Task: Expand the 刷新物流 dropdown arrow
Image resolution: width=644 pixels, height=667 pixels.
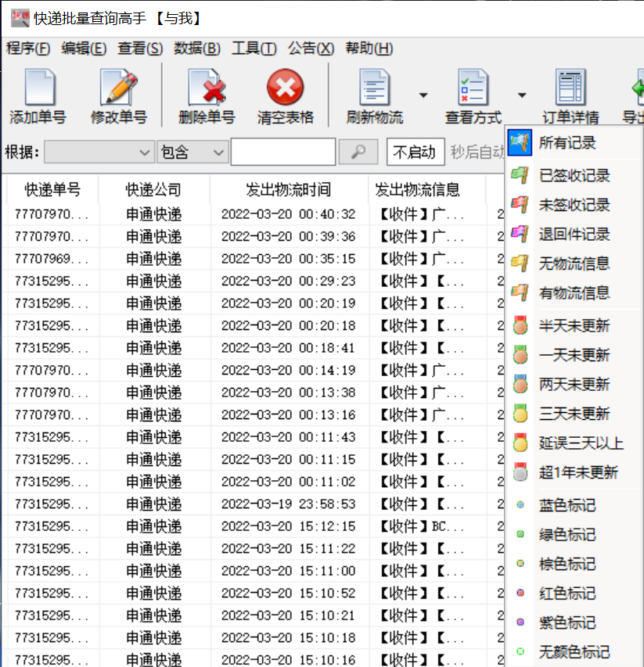Action: coord(423,95)
